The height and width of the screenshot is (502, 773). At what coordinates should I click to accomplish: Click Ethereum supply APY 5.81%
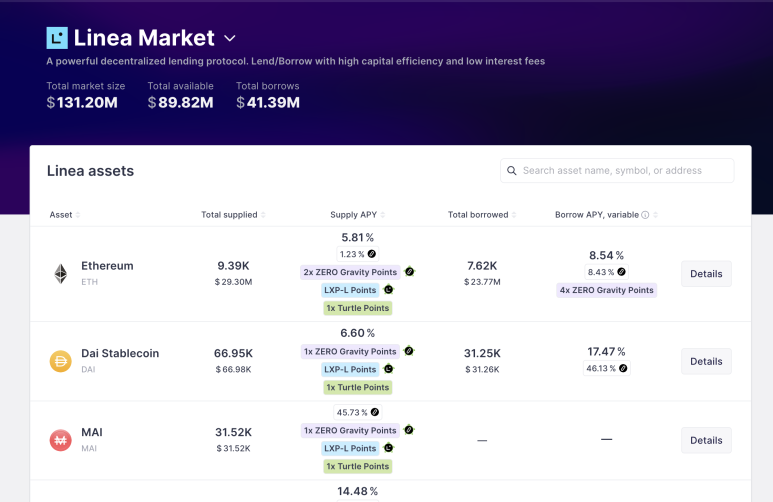click(x=357, y=238)
